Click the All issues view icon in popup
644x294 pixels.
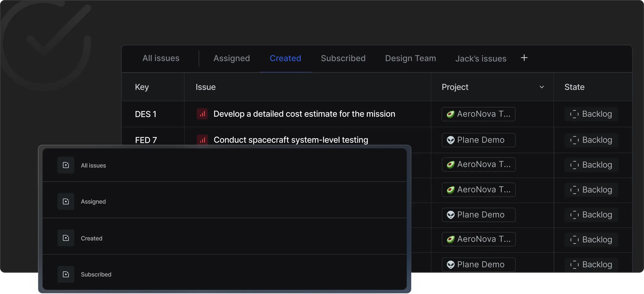coord(66,165)
